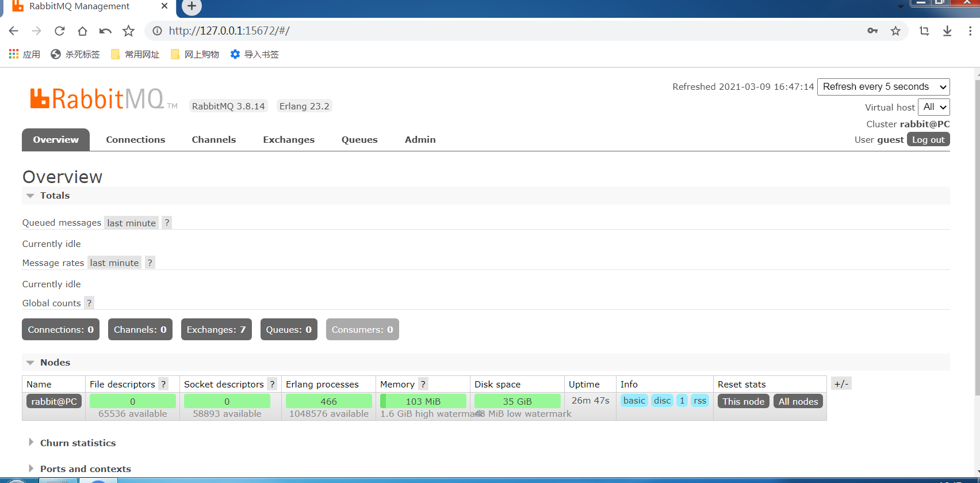
Task: Open the 网上购物 bookmarks folder
Action: pyautogui.click(x=195, y=54)
